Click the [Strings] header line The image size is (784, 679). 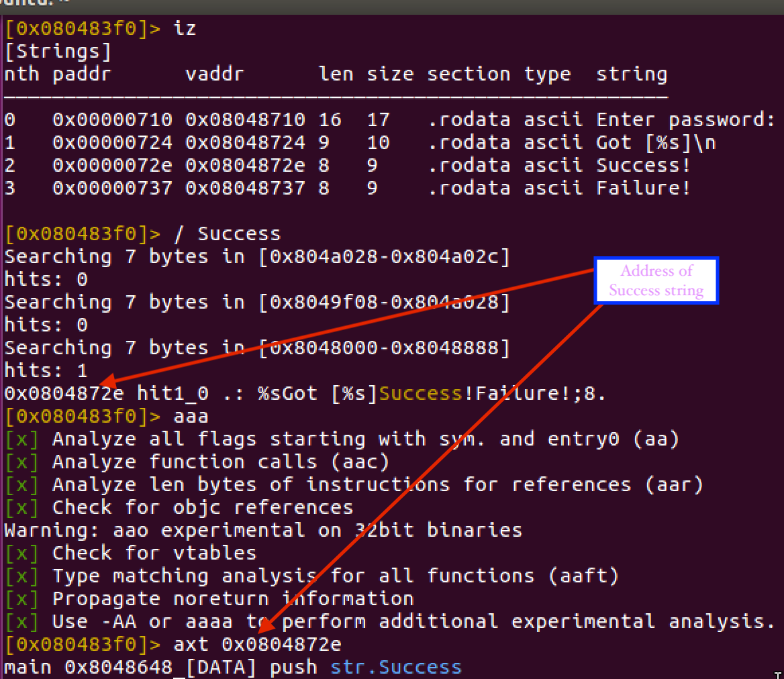[x=58, y=52]
